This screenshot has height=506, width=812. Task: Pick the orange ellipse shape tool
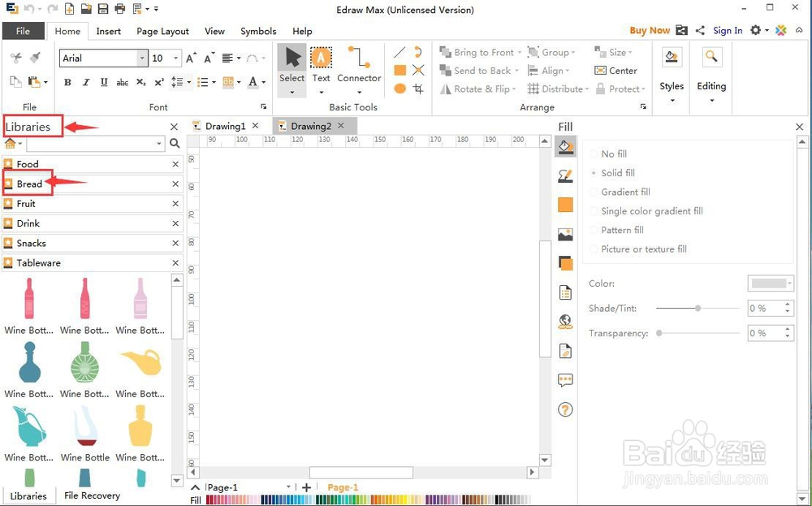(x=400, y=89)
